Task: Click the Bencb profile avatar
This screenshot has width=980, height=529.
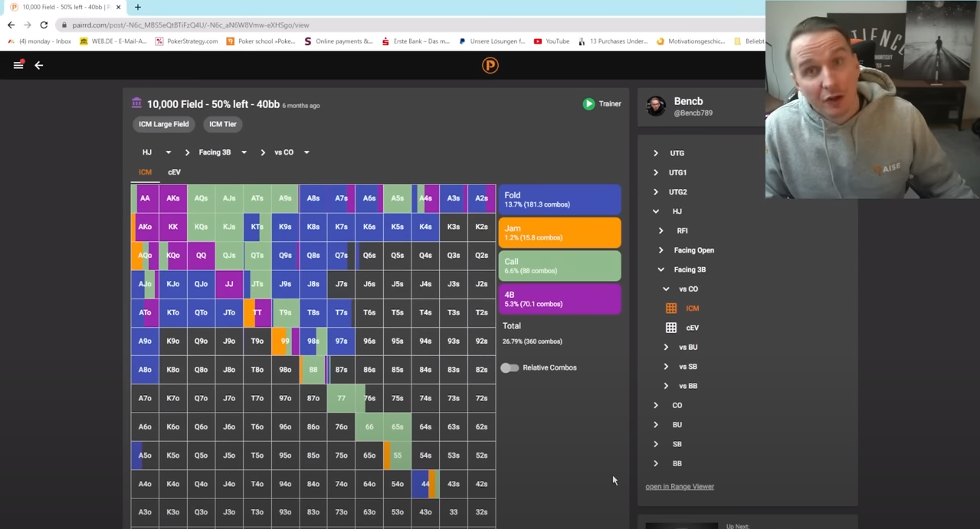Action: coord(656,106)
